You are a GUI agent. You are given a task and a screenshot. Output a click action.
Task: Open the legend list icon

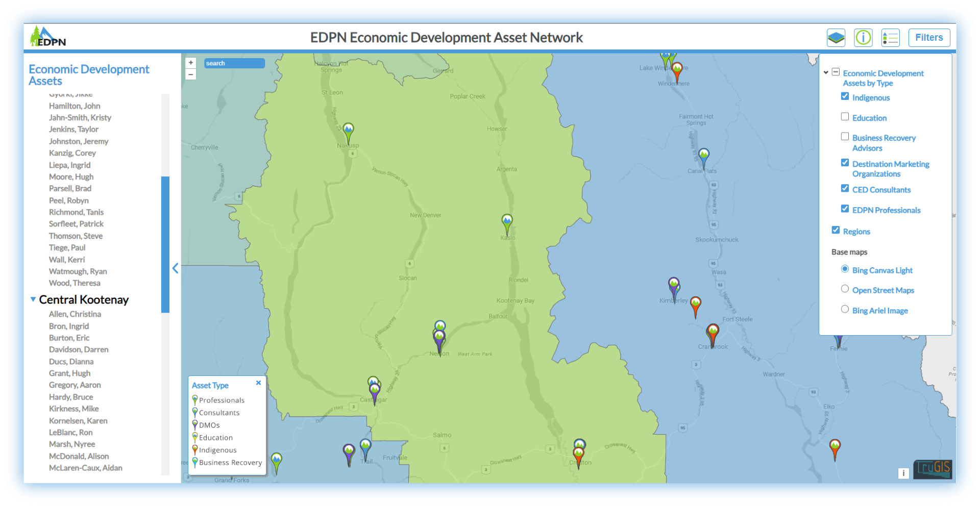coord(890,37)
